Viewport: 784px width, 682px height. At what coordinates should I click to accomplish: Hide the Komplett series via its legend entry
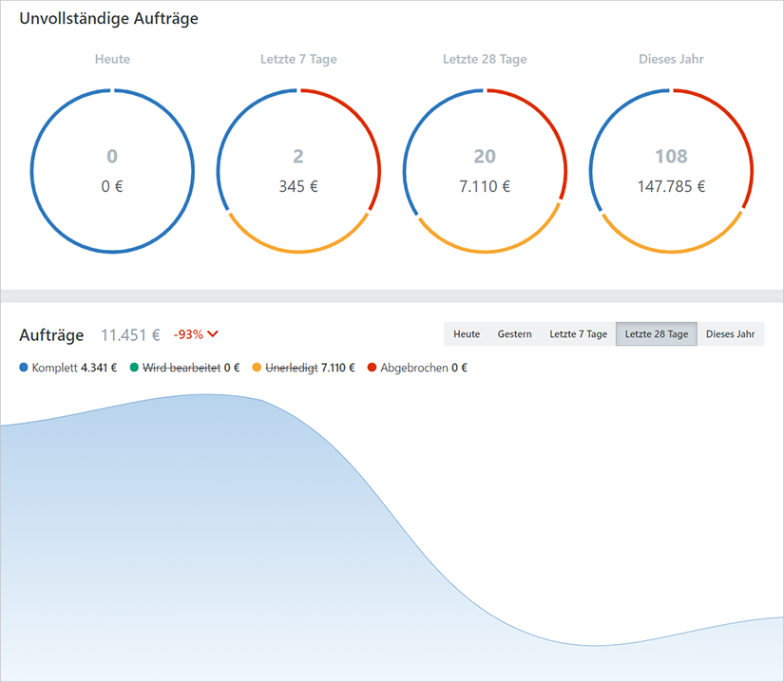click(65, 367)
